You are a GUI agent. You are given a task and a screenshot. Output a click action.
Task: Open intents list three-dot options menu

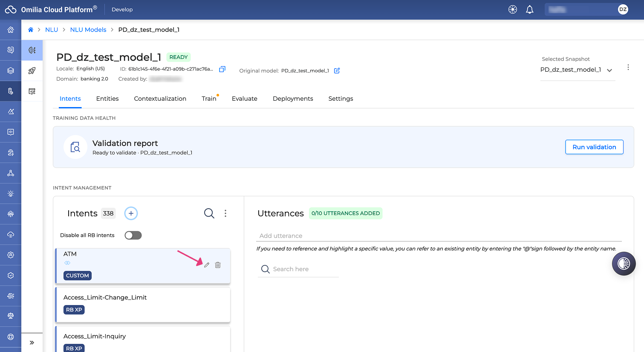225,213
